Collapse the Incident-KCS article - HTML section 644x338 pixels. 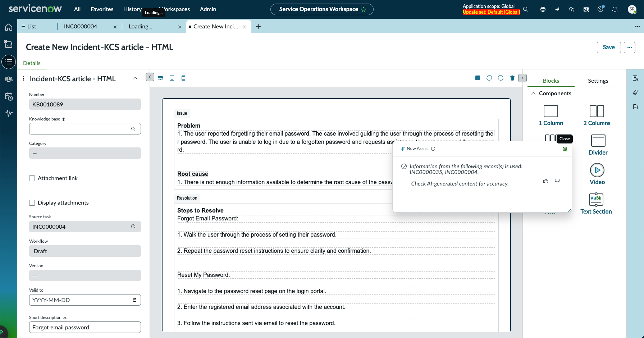point(135,78)
